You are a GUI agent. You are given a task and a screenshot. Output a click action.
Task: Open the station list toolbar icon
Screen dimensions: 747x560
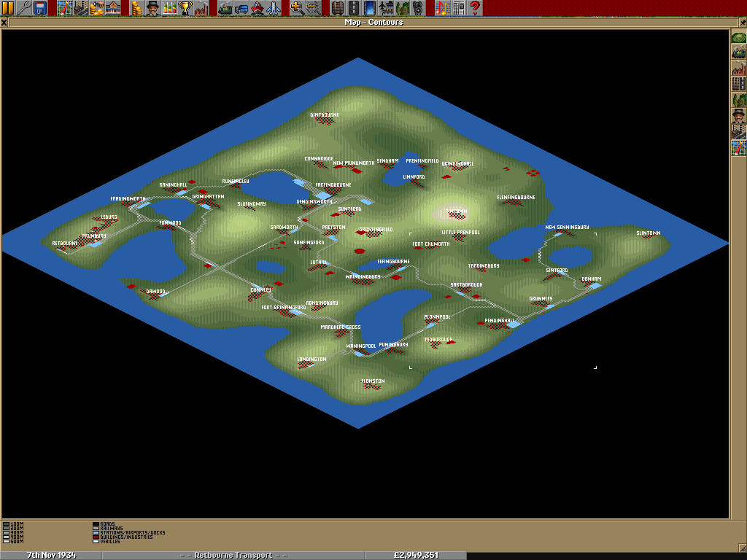click(x=113, y=7)
